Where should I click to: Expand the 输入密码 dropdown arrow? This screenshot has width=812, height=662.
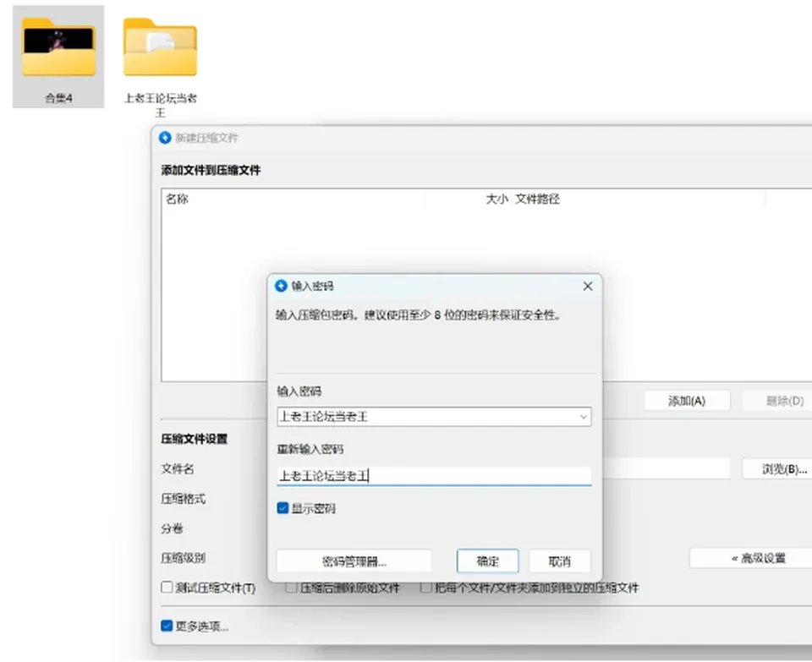tap(584, 417)
